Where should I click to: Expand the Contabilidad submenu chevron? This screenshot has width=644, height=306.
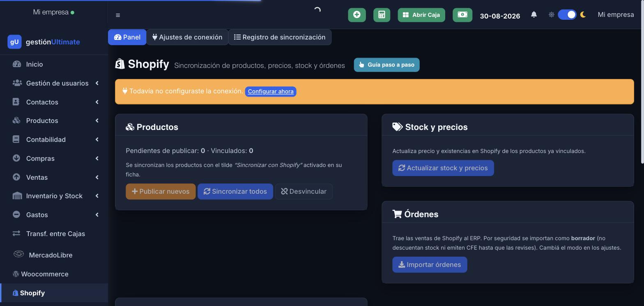pyautogui.click(x=97, y=139)
